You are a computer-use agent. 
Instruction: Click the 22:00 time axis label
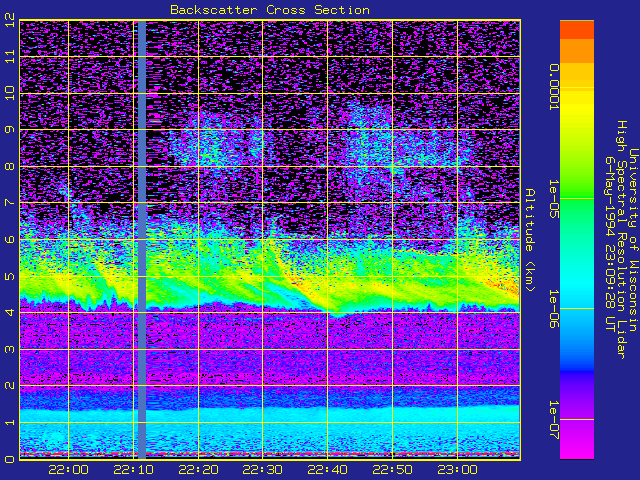68,470
